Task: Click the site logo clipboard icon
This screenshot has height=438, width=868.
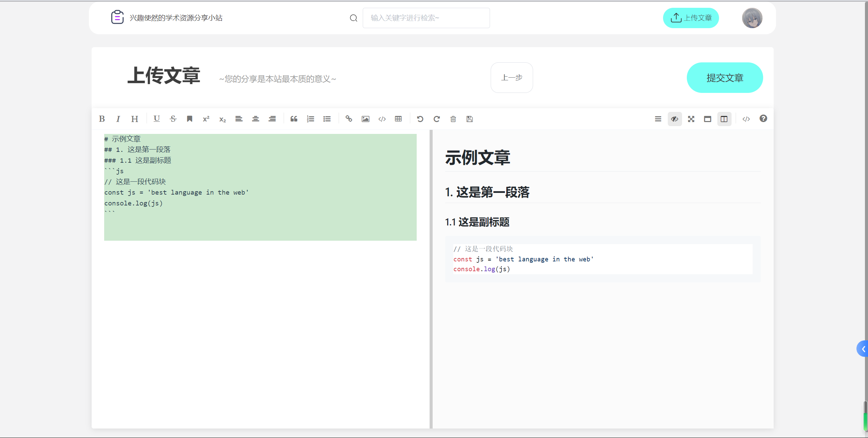Action: tap(117, 17)
